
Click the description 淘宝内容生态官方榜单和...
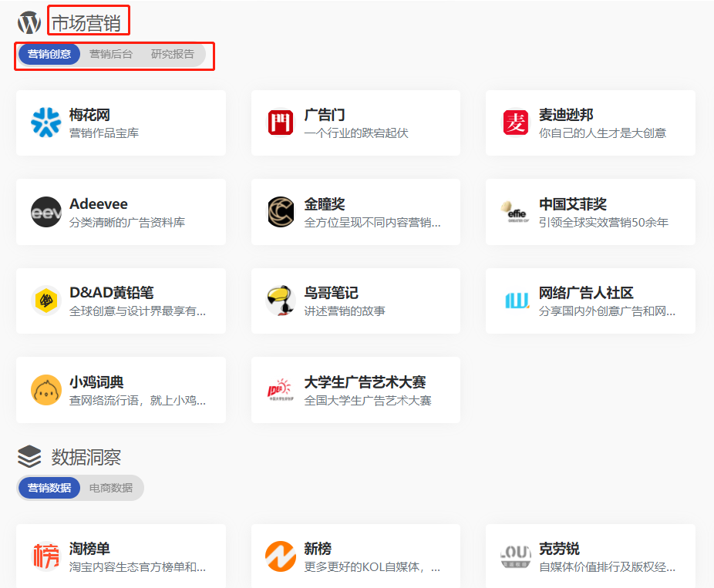(x=137, y=566)
